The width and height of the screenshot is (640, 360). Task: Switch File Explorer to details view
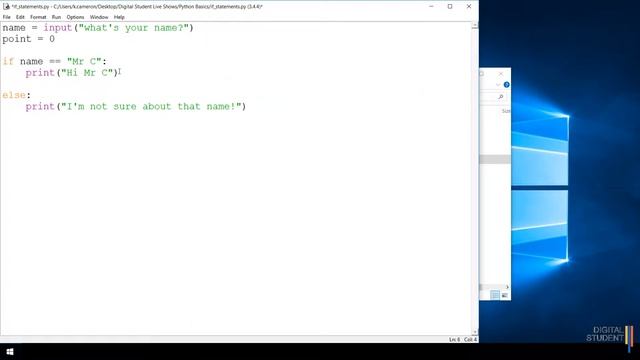[495, 295]
